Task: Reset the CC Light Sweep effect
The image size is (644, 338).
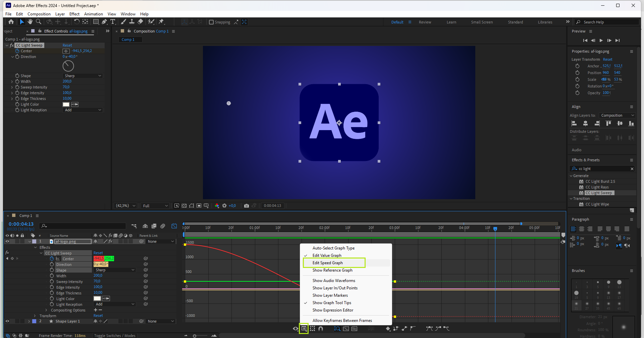Action: click(x=67, y=45)
